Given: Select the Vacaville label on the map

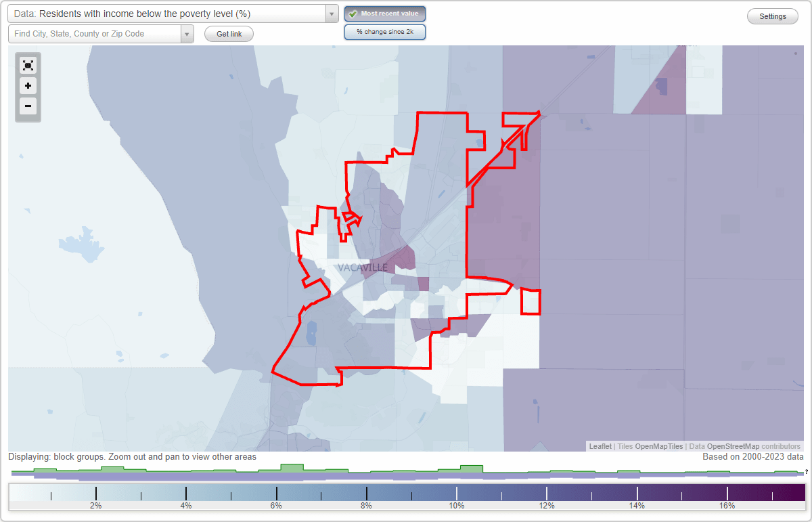Looking at the screenshot, I should 364,267.
